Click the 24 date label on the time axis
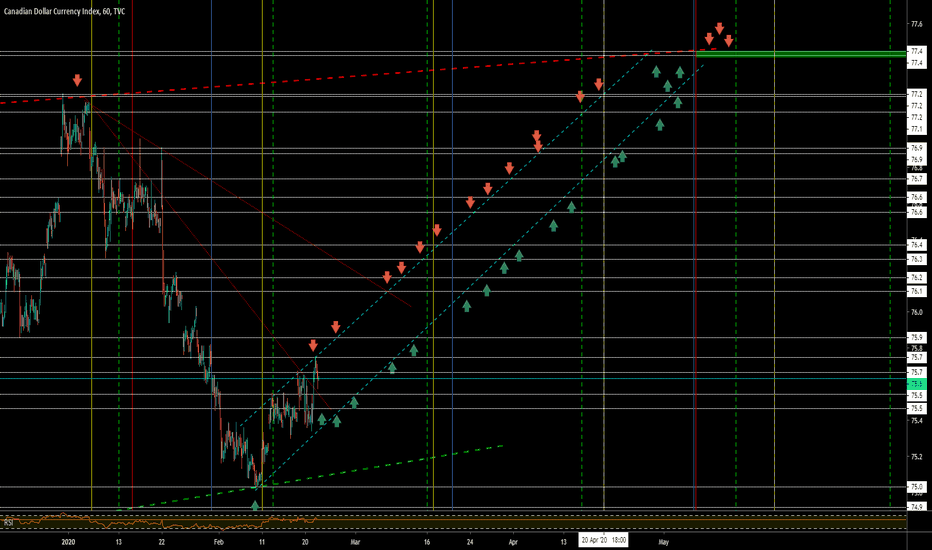The height and width of the screenshot is (550, 932). click(470, 542)
